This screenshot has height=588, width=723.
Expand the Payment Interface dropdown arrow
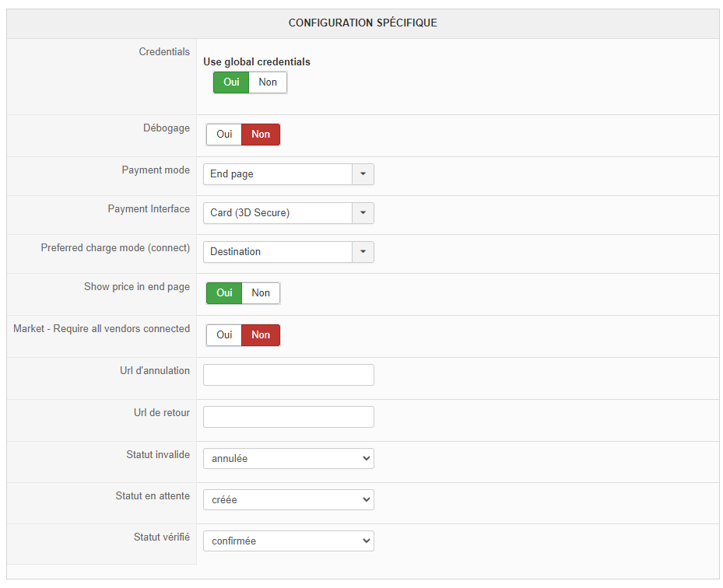point(363,213)
